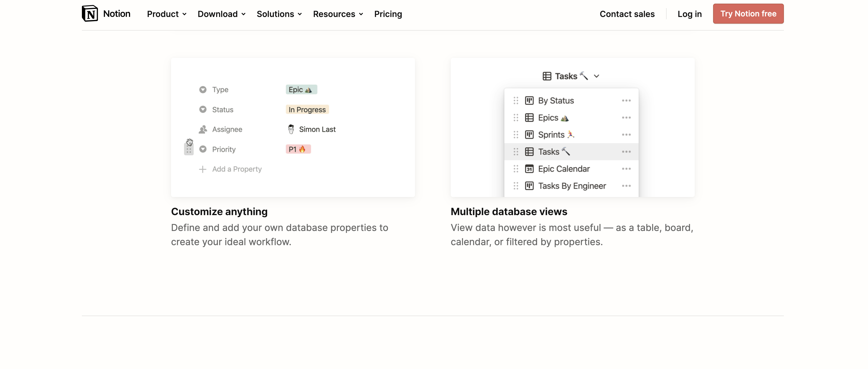Expand the Tasks view switcher chevron

pyautogui.click(x=596, y=76)
